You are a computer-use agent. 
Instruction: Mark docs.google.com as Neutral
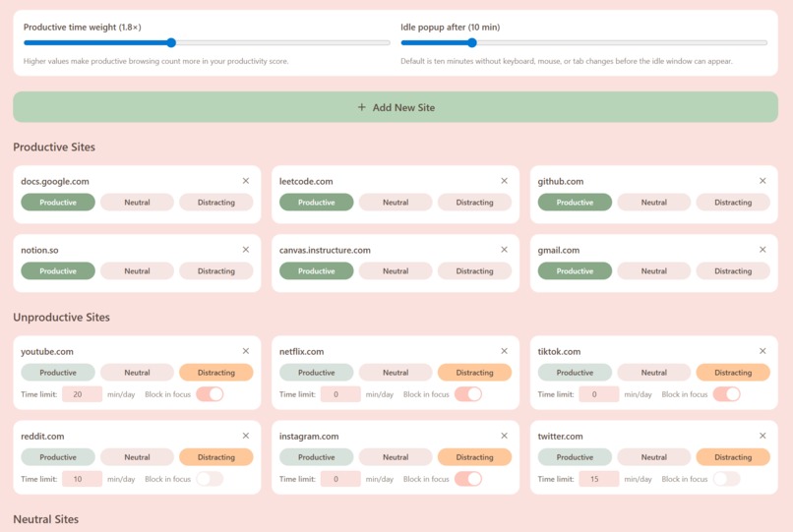click(x=137, y=203)
